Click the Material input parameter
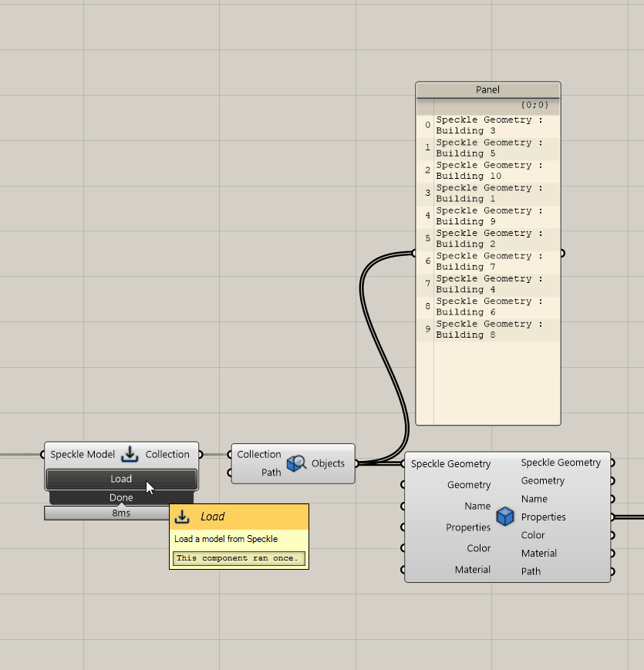644x670 pixels. (473, 570)
